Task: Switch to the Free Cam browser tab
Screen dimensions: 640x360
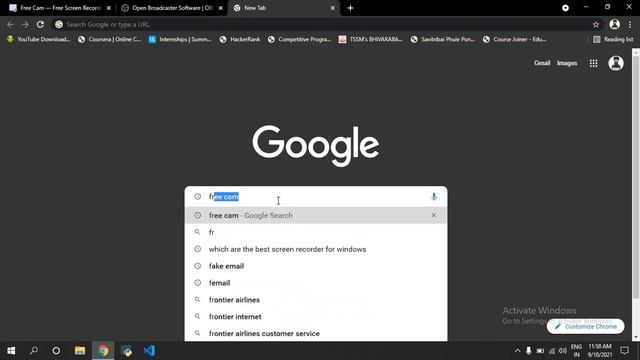Action: 59,8
